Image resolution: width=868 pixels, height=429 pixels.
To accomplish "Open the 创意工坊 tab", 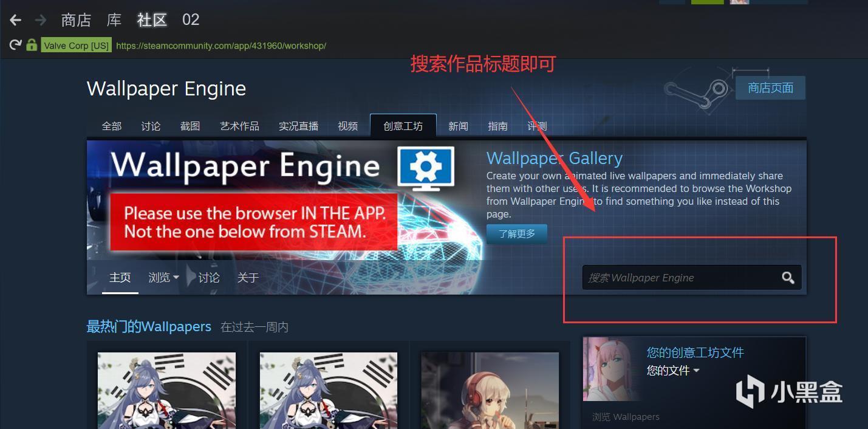I will click(x=403, y=126).
